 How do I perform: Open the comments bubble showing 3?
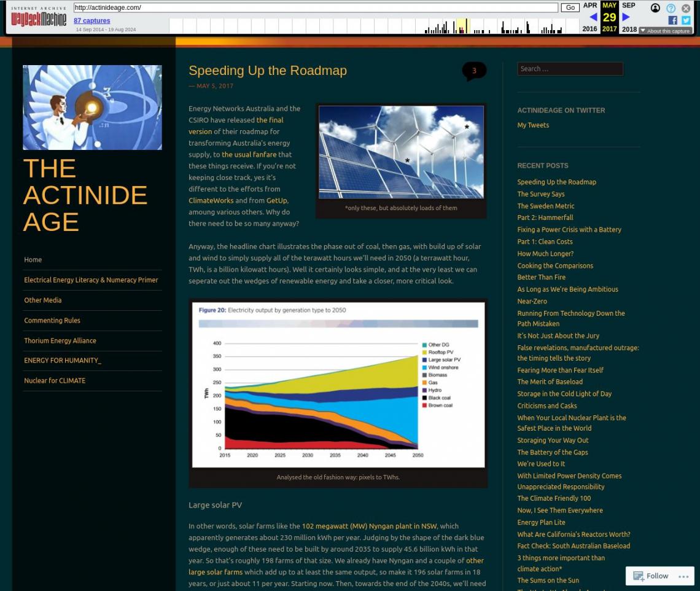[x=474, y=71]
